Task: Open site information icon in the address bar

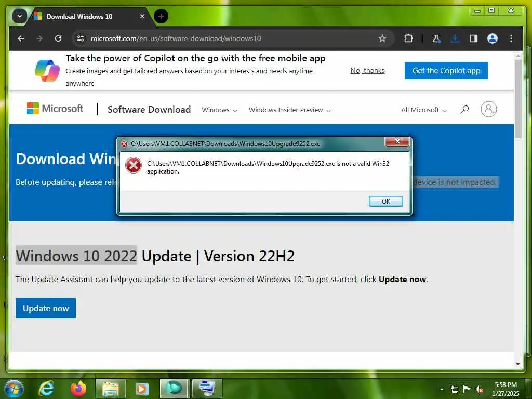Action: pyautogui.click(x=81, y=38)
